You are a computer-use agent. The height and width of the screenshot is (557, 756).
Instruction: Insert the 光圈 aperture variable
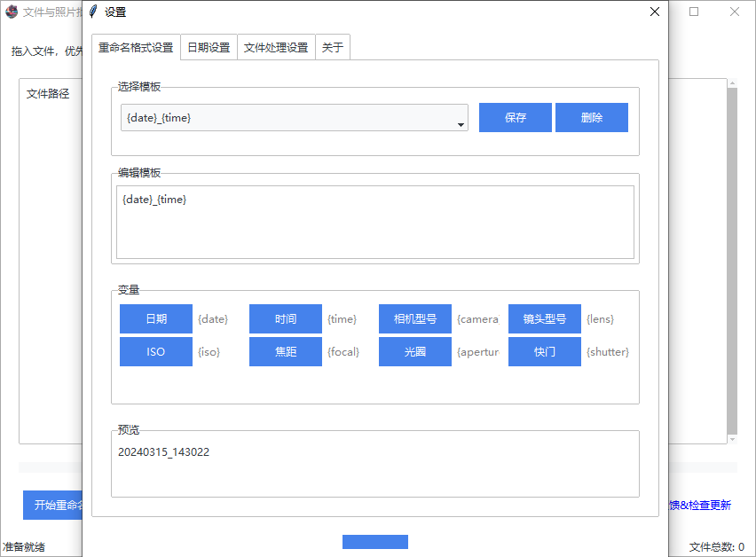click(414, 351)
